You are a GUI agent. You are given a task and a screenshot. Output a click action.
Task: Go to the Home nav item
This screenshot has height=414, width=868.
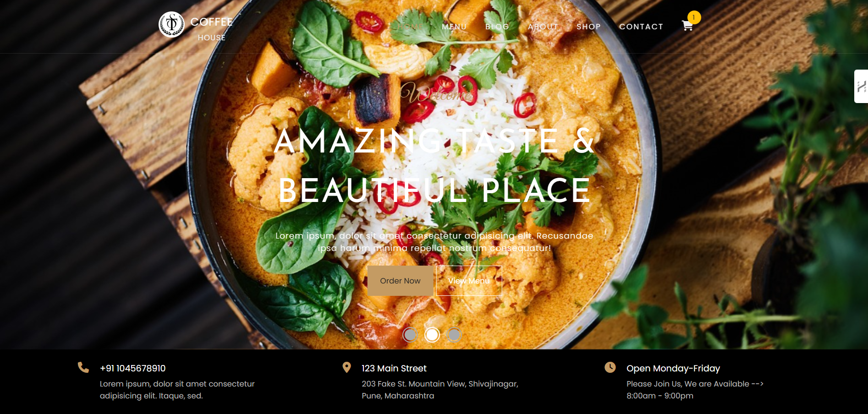click(410, 27)
